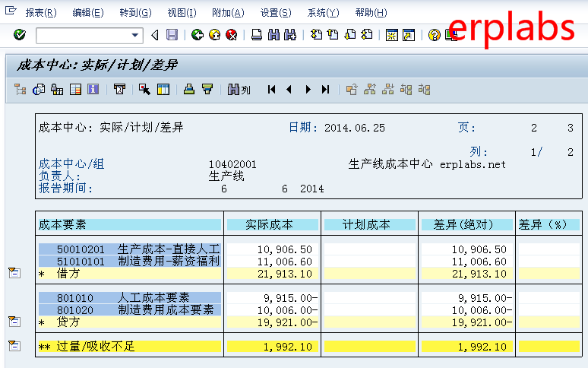Move to the previous column
The image size is (588, 368).
(x=289, y=89)
